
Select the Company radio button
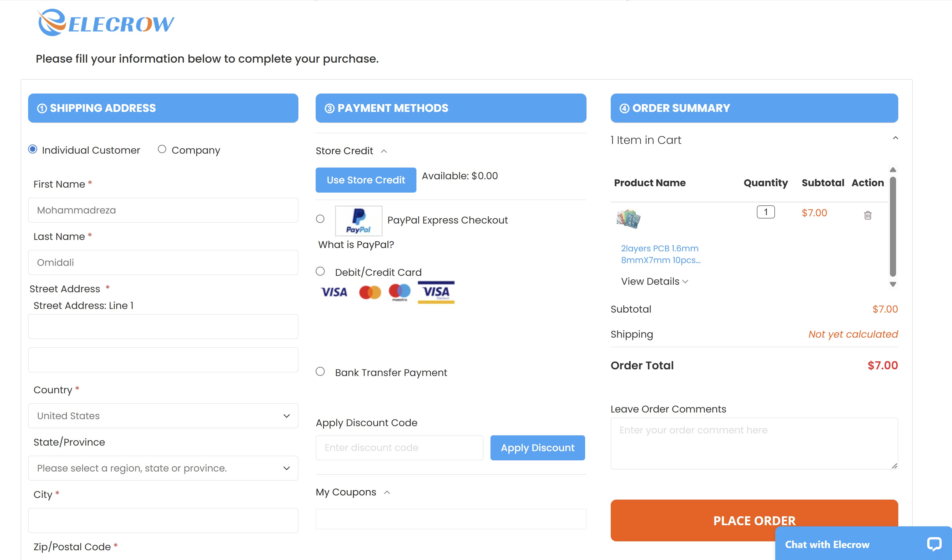[162, 149]
